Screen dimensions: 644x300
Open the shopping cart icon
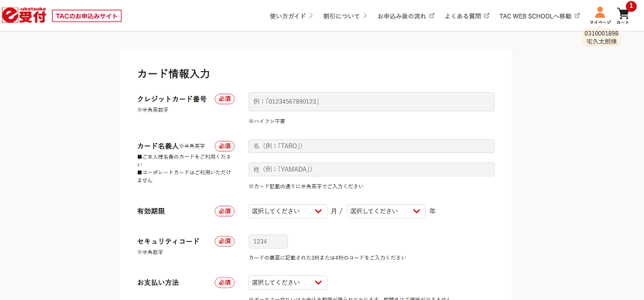tap(622, 15)
